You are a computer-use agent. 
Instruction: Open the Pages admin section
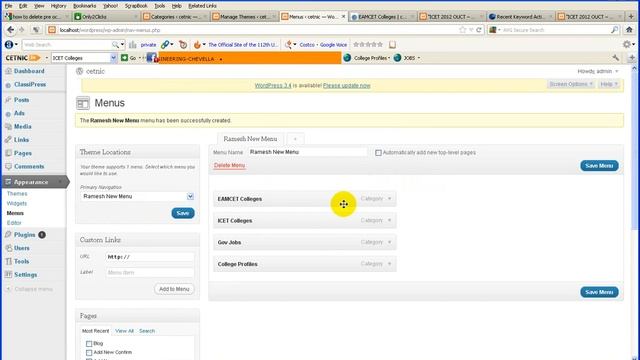coord(23,153)
